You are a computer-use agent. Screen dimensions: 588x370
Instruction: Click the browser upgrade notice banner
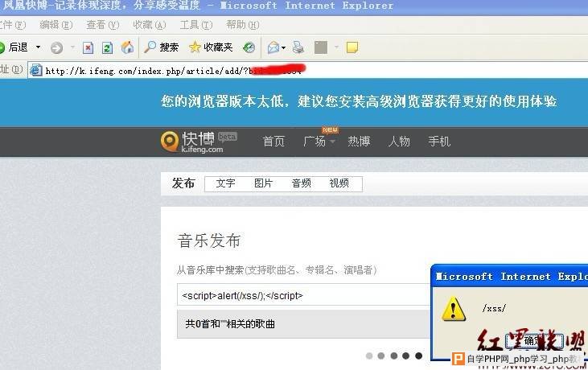(x=359, y=101)
